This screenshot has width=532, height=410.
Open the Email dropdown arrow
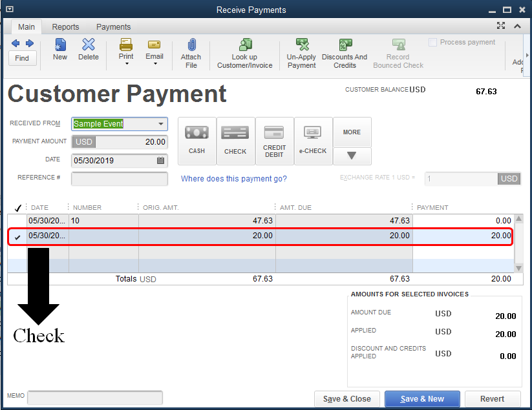(x=155, y=64)
